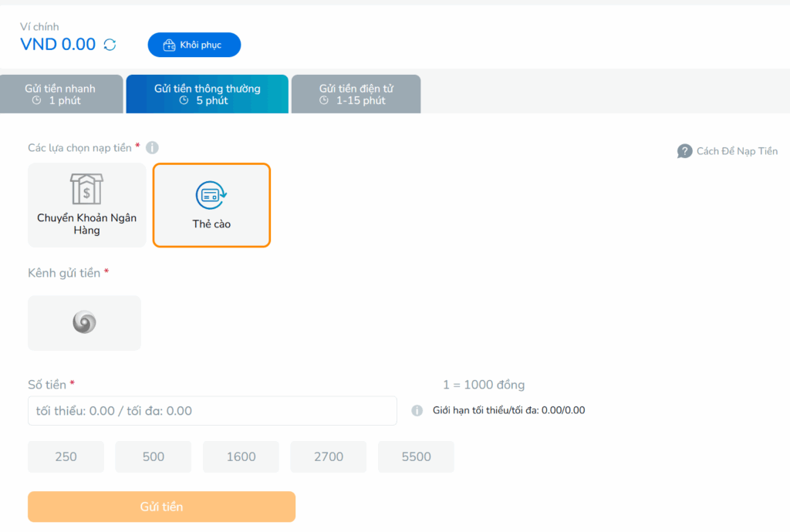Click the Kênh gửi tiền label

pyautogui.click(x=64, y=273)
